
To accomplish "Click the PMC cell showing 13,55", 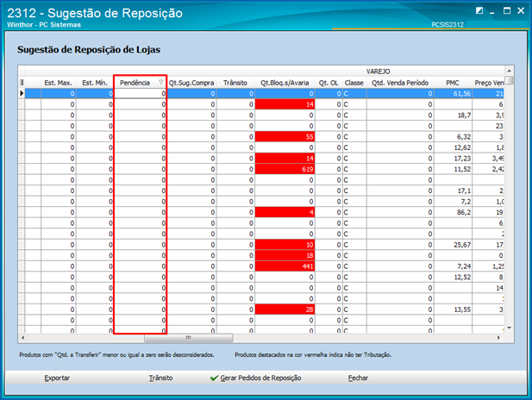I will coord(453,309).
